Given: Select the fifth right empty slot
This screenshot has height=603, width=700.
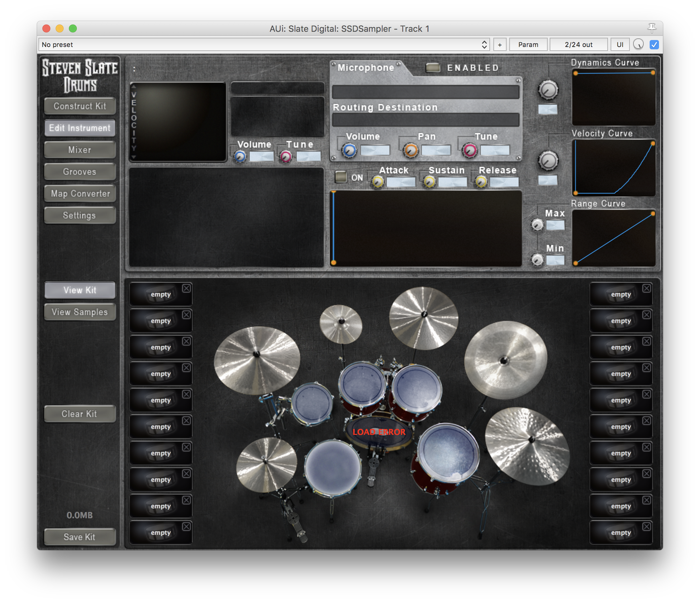Looking at the screenshot, I should (621, 400).
